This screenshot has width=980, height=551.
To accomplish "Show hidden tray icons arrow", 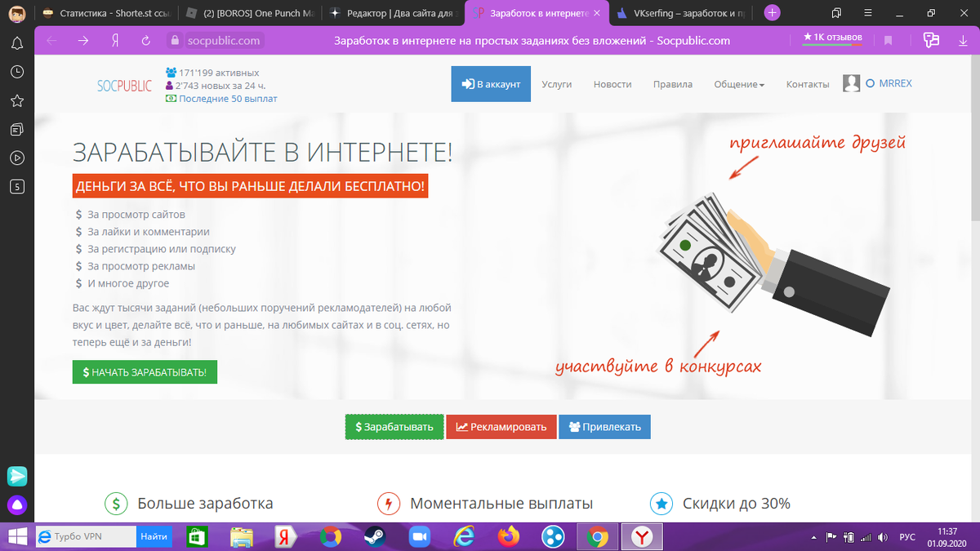I will (x=816, y=536).
